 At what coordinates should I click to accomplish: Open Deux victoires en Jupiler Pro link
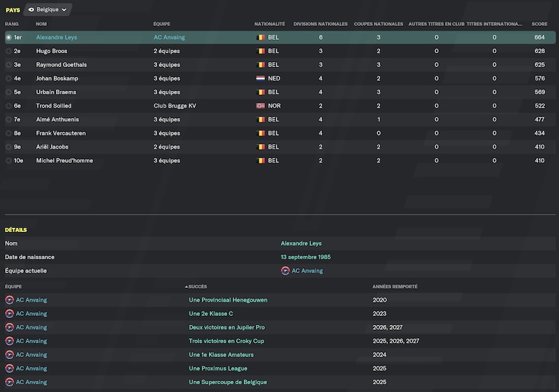[226, 327]
